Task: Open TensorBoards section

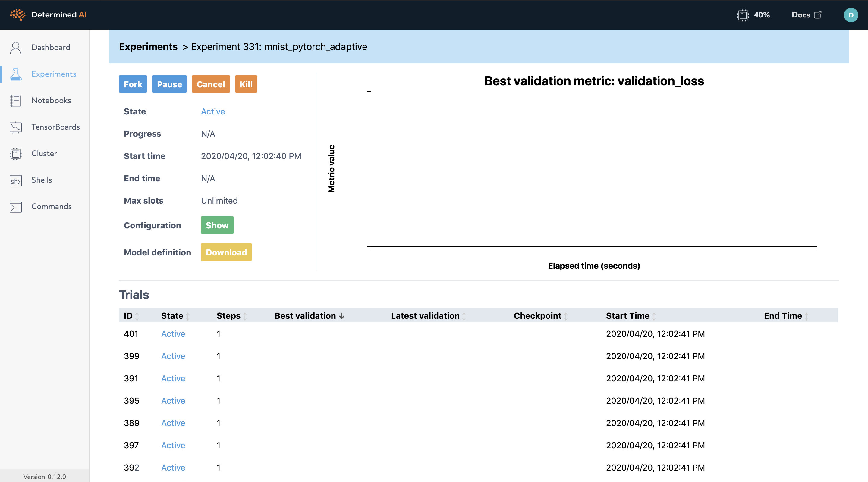Action: tap(55, 127)
